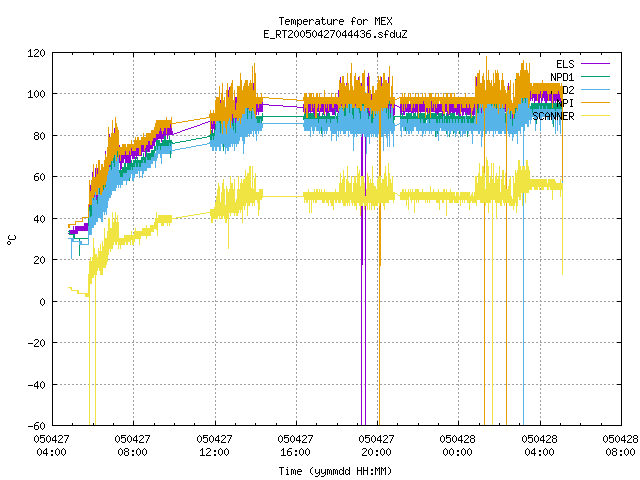Click the x-axis tick label 050427 20:00
The image size is (640, 480).
377,446
